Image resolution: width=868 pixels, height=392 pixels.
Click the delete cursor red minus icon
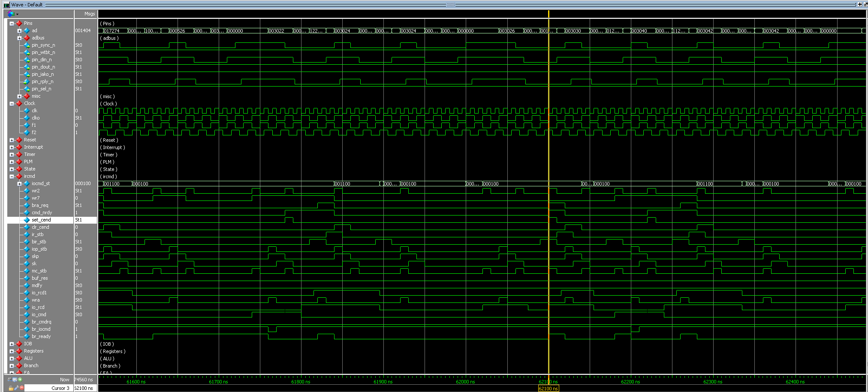coord(22,388)
